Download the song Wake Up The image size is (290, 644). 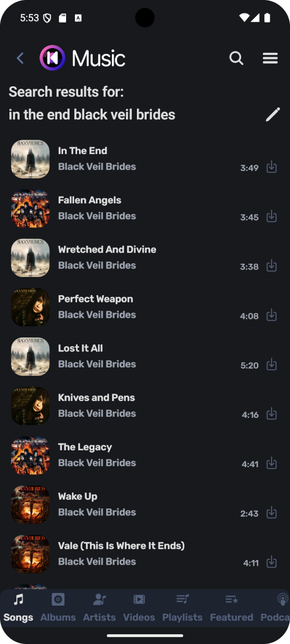pos(271,512)
